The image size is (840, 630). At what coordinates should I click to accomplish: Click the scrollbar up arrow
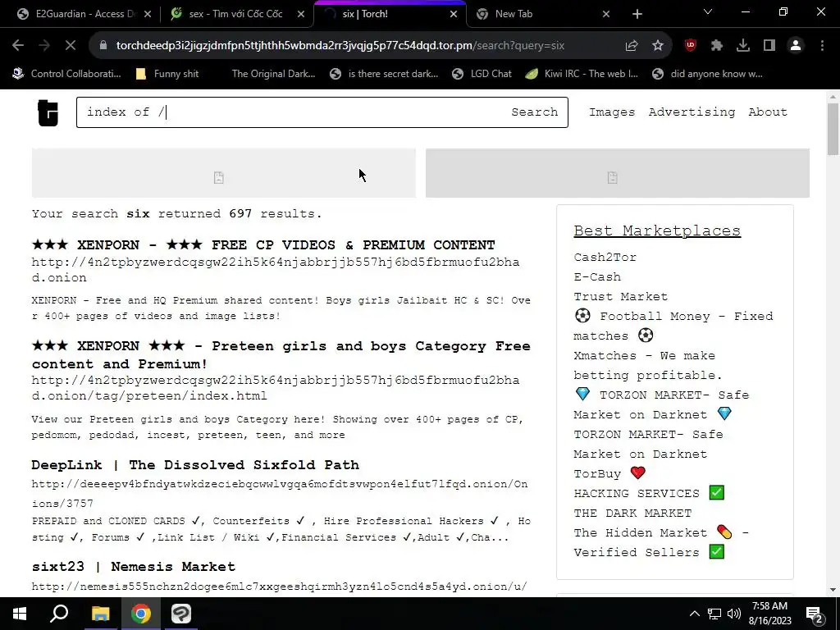tap(833, 97)
